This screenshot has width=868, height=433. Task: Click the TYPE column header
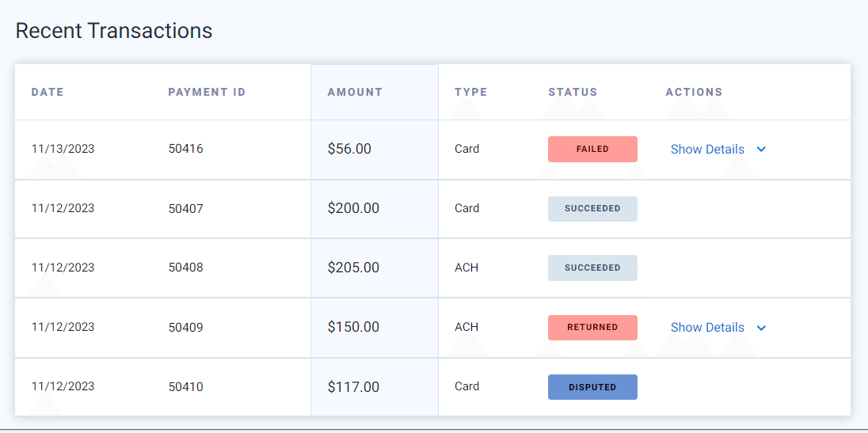click(x=471, y=93)
